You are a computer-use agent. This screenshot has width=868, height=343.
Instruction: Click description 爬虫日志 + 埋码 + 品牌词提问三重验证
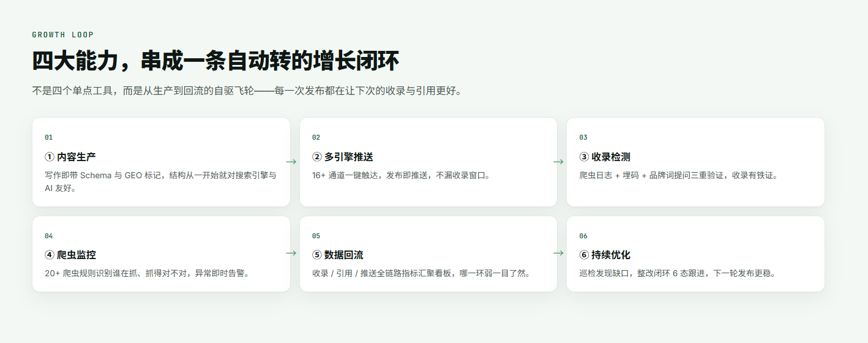tap(679, 175)
